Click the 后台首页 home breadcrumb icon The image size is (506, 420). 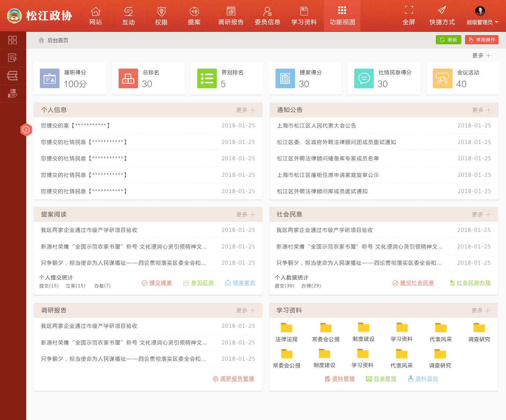[41, 40]
